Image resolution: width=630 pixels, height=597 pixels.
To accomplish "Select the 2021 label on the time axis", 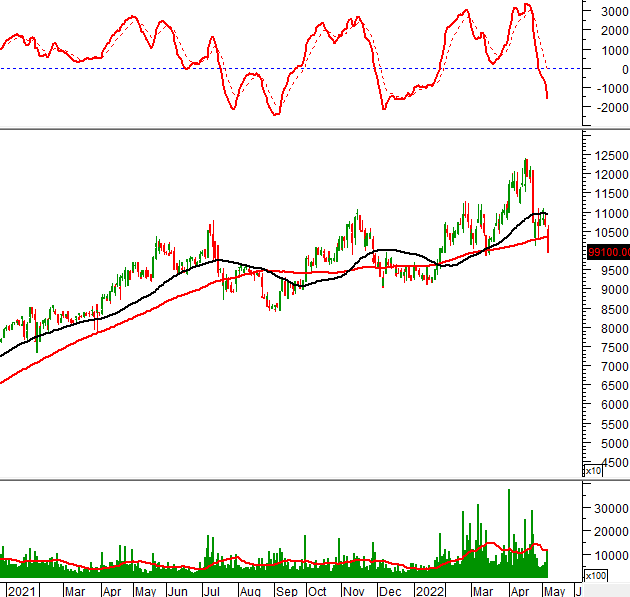I will tap(21, 590).
